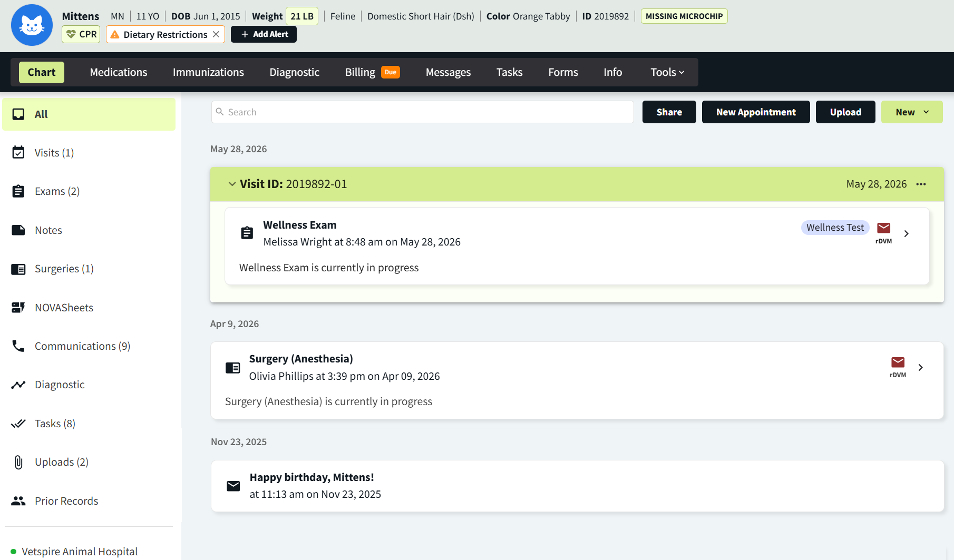Image resolution: width=954 pixels, height=560 pixels.
Task: Click the Happy birthday message envelope icon
Action: click(x=233, y=486)
